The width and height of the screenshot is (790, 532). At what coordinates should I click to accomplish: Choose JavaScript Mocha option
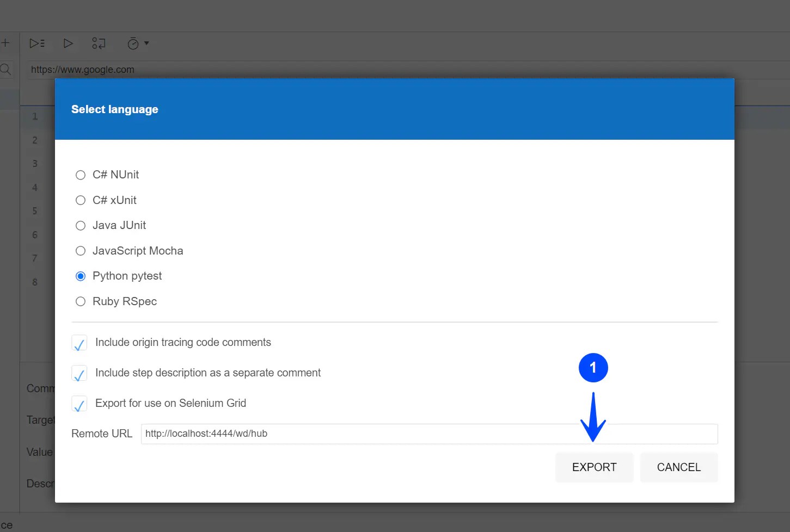coord(80,251)
